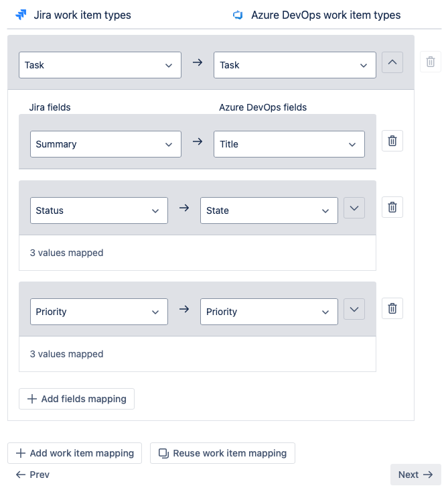Click the Azure DevOps logo icon
The width and height of the screenshot is (448, 490).
[237, 15]
